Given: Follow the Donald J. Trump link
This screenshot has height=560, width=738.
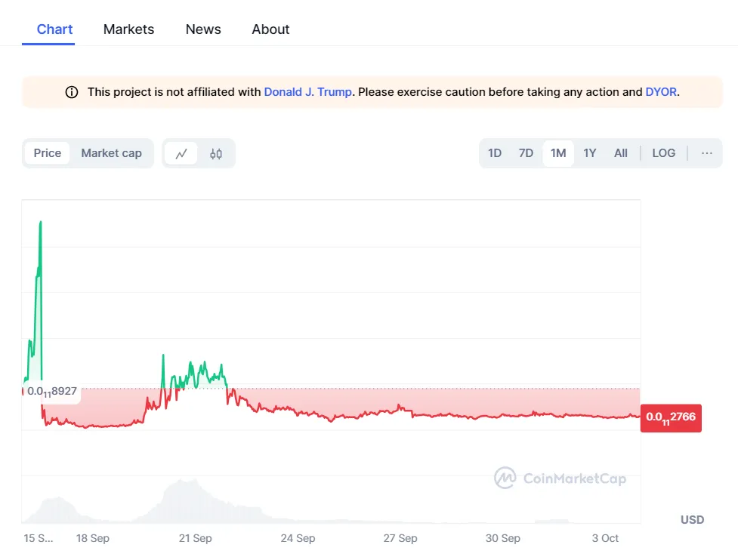Looking at the screenshot, I should click(307, 92).
